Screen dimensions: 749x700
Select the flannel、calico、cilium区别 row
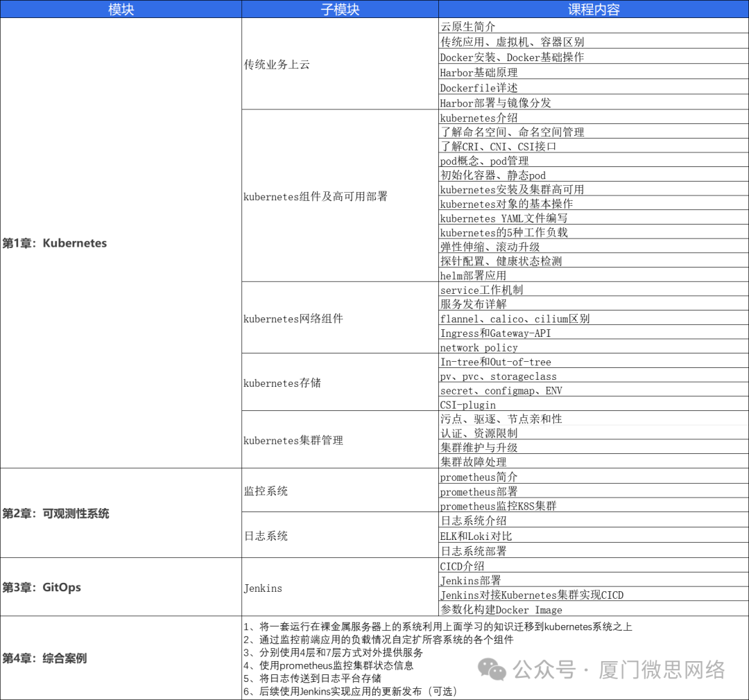pos(593,317)
